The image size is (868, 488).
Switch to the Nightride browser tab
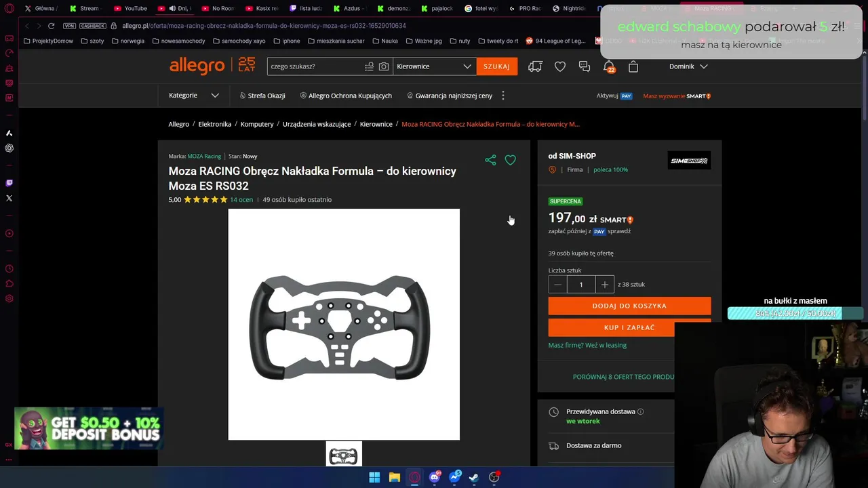pyautogui.click(x=569, y=8)
